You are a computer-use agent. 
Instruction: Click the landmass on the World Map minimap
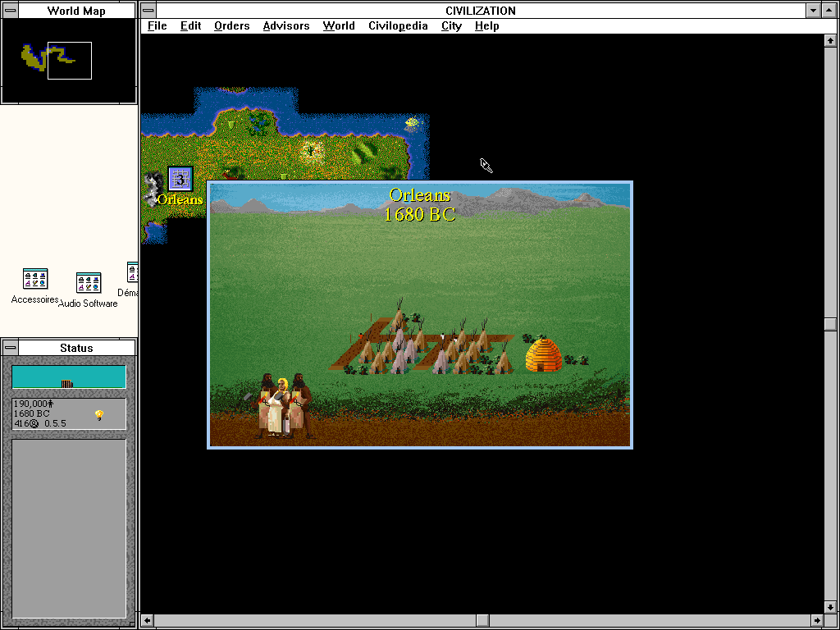(33, 58)
